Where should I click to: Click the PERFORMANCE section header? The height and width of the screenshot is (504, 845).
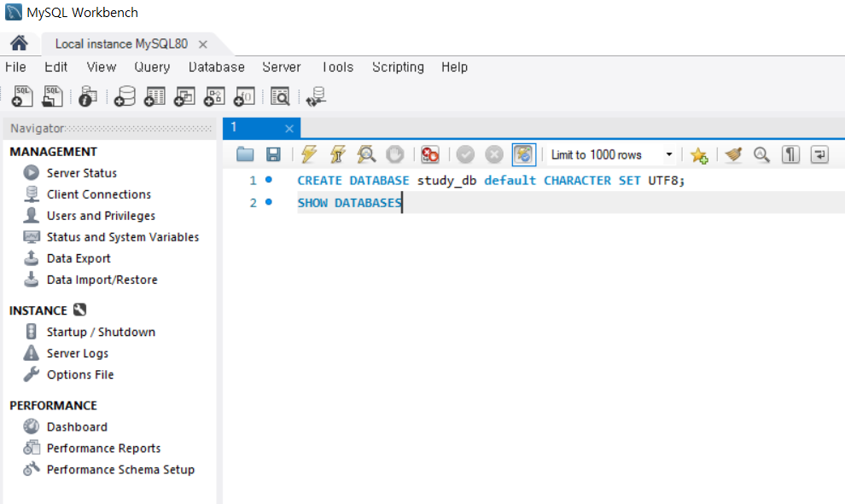(x=54, y=405)
